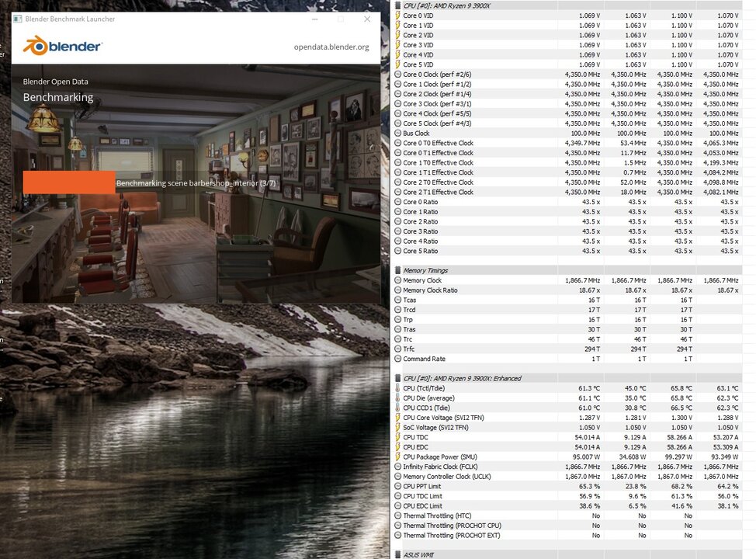Click the voltage icon beside Core 0 VID
Screen dimensions: 756x559
tap(397, 16)
